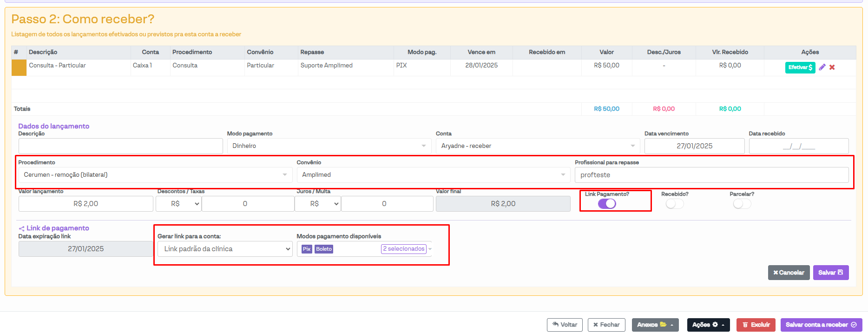The width and height of the screenshot is (868, 334).
Task: Enable the Recebido toggle
Action: point(674,204)
